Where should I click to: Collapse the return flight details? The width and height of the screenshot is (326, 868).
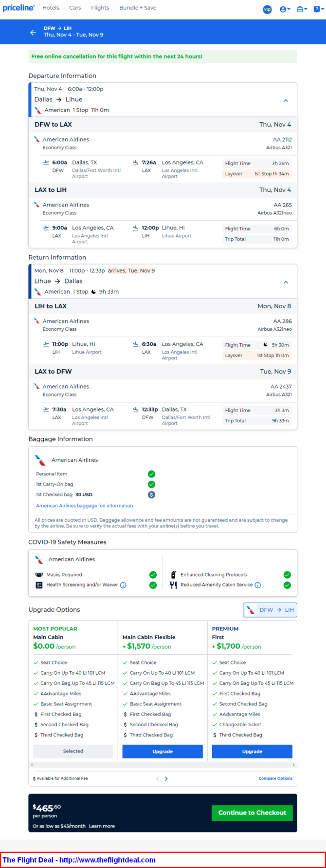click(x=286, y=282)
